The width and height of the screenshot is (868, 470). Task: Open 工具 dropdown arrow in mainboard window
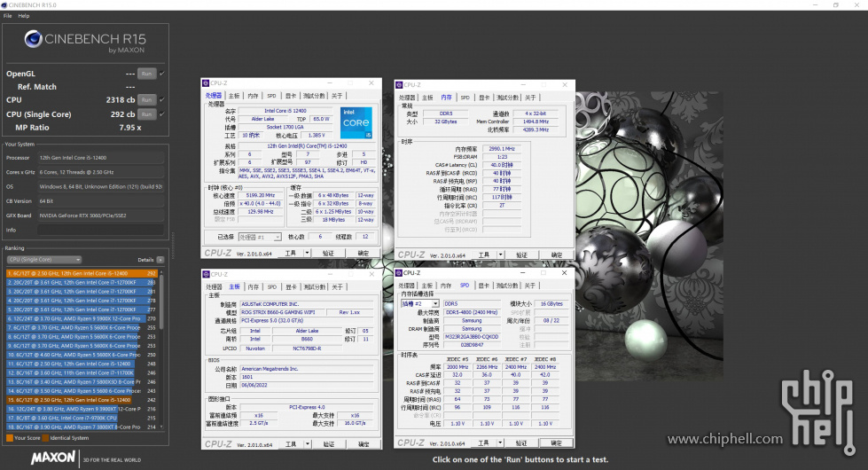point(308,444)
